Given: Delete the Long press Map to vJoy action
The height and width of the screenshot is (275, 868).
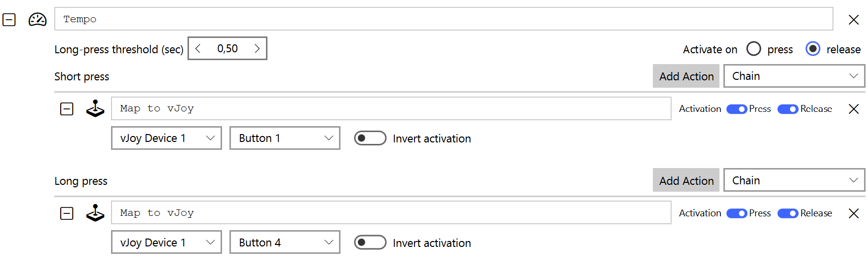Looking at the screenshot, I should [x=853, y=213].
